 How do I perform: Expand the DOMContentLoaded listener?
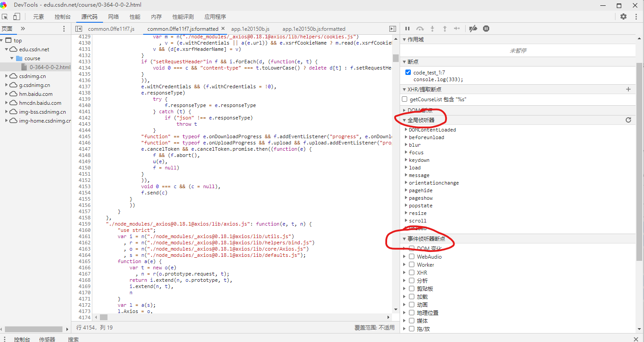coord(406,130)
